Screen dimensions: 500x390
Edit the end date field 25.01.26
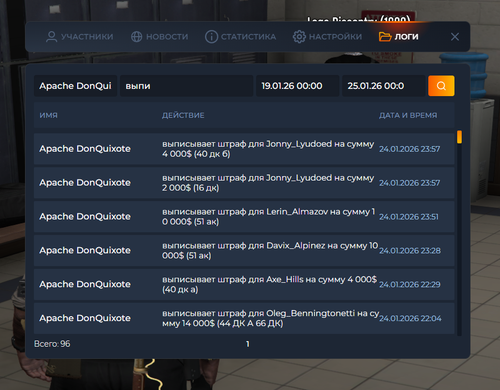[x=383, y=86]
